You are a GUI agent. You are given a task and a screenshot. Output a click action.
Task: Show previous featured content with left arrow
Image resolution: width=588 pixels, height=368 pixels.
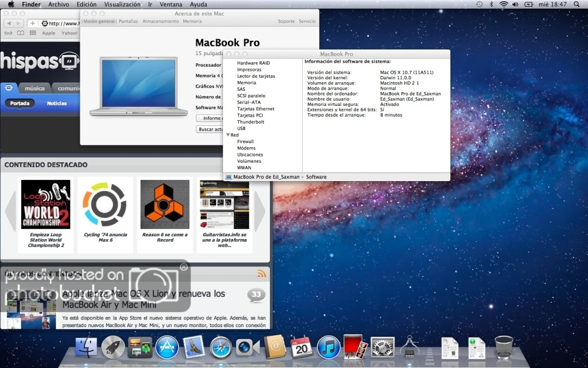click(10, 212)
